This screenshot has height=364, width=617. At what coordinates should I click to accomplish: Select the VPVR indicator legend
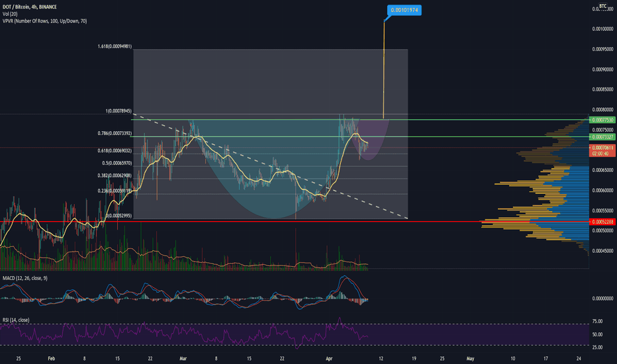45,21
